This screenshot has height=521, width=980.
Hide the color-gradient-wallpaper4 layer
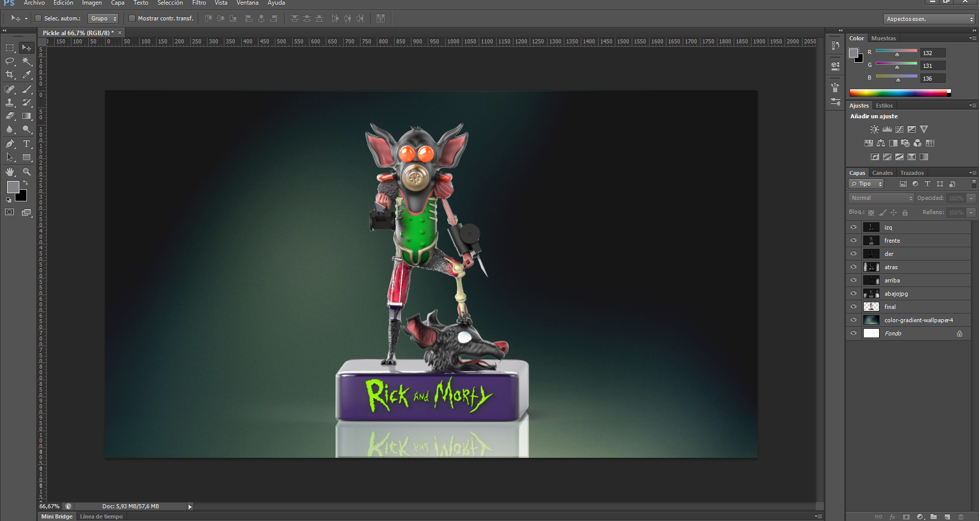[854, 320]
